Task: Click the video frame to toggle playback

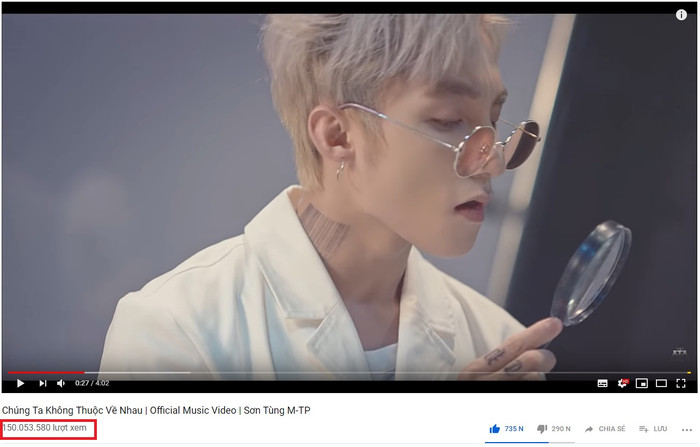Action: [350, 192]
